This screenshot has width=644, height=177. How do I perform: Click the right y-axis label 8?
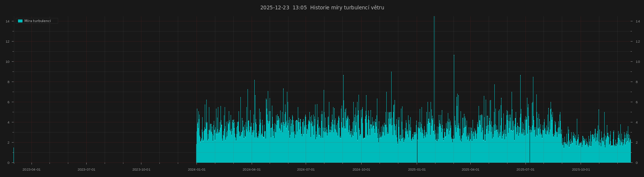click(x=636, y=82)
